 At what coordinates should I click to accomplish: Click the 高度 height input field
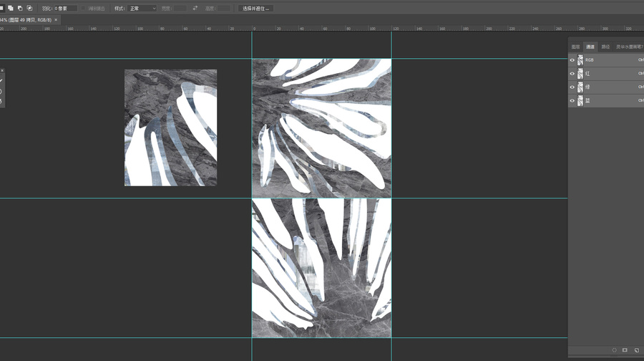(224, 8)
